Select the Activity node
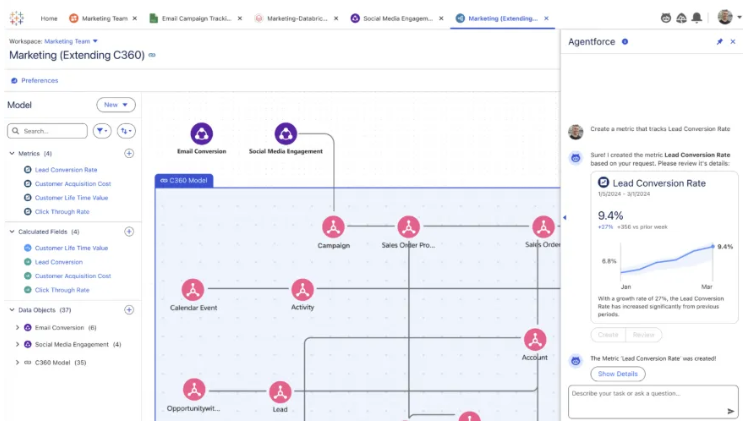The width and height of the screenshot is (743, 428). pos(302,290)
